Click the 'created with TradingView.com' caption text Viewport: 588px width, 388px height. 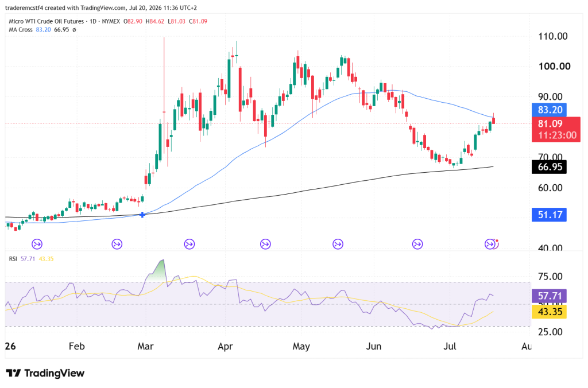point(85,7)
